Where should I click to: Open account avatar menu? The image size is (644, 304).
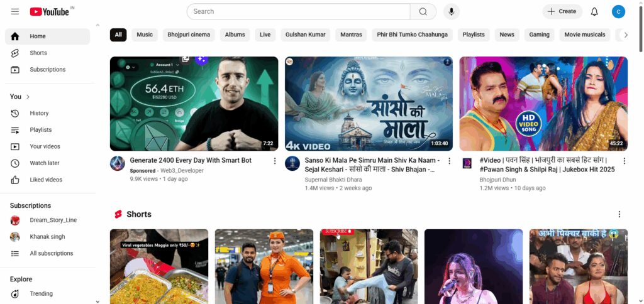pyautogui.click(x=618, y=11)
